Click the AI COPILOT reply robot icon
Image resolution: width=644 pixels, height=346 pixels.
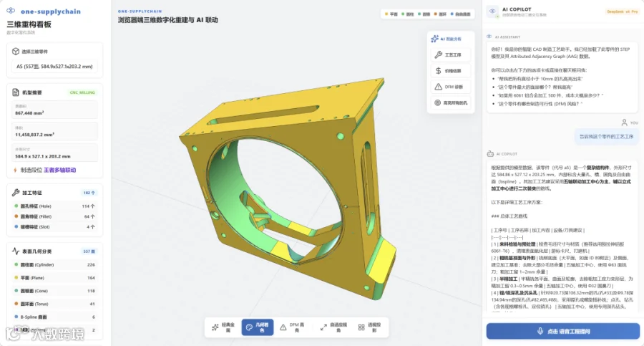coord(490,154)
